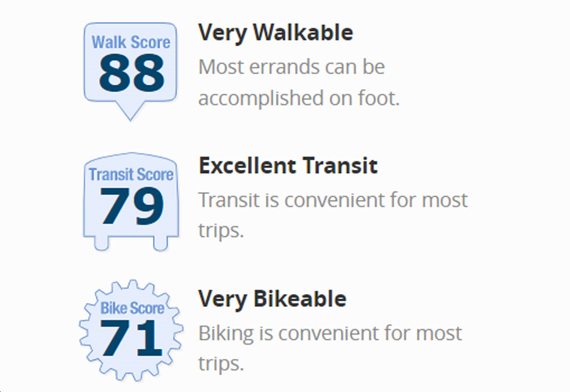The image size is (570, 392).
Task: Click "Transit is convenient for most" description
Action: coord(333,200)
